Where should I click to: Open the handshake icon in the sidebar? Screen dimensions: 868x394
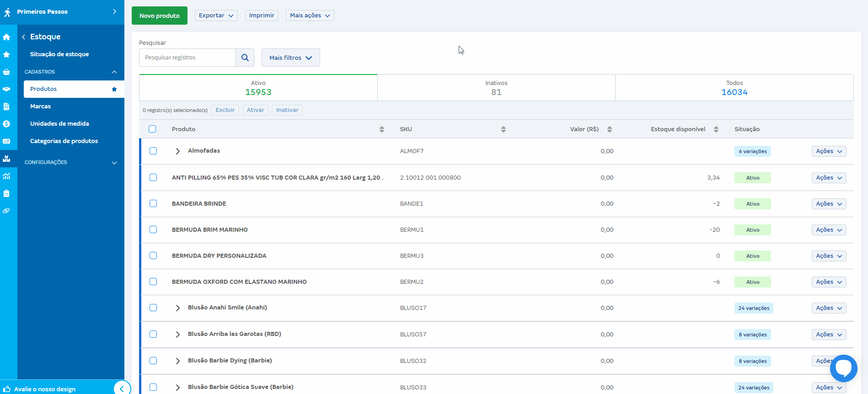pyautogui.click(x=6, y=89)
